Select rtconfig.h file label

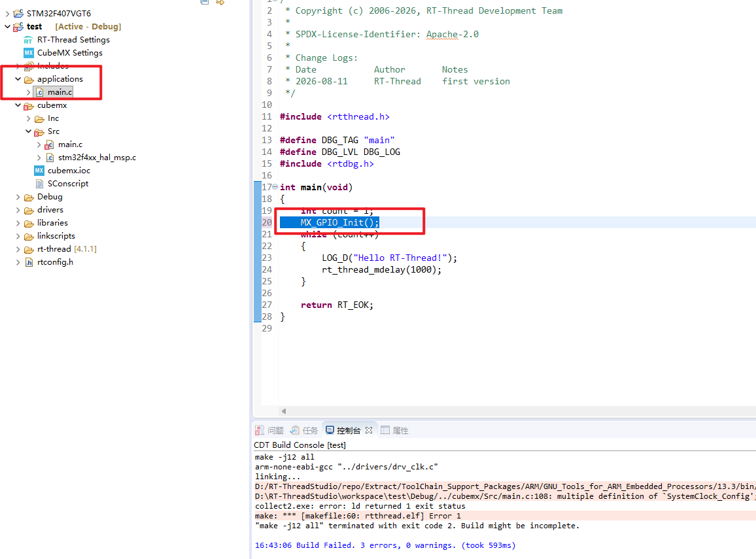[56, 262]
